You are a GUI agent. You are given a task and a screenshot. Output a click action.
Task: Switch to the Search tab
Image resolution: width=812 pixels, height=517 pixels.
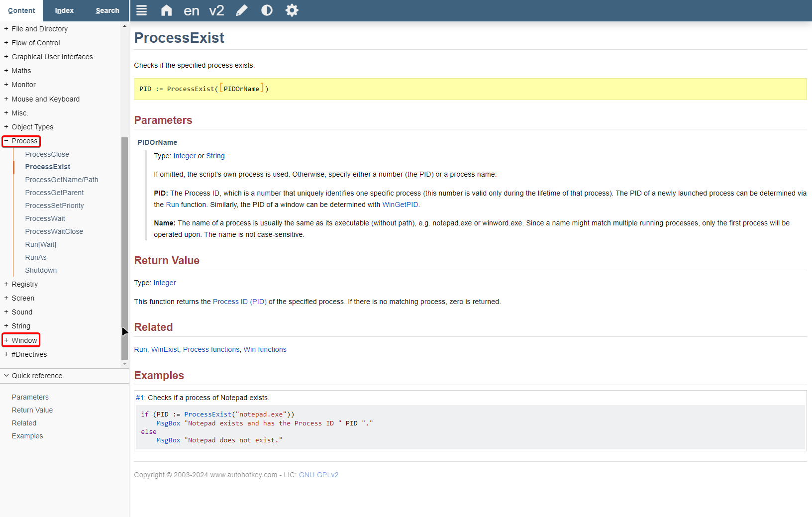pyautogui.click(x=107, y=10)
